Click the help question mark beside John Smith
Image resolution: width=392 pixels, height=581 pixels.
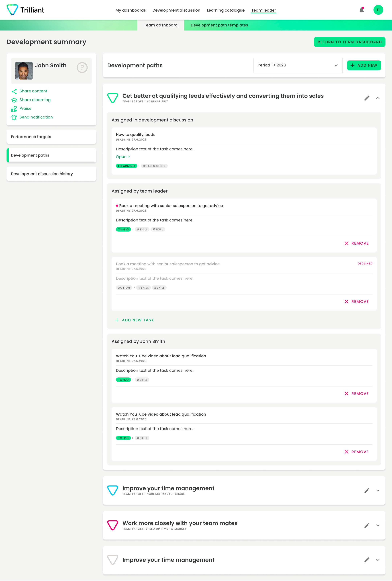pos(82,68)
